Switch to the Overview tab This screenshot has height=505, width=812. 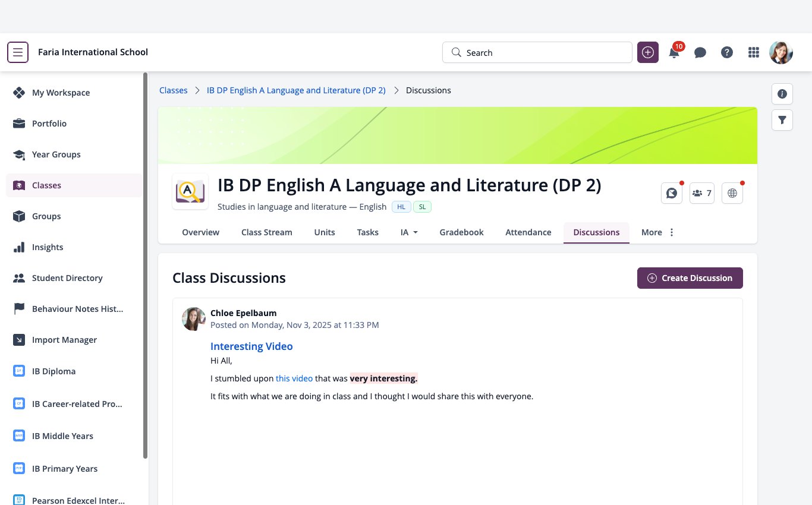click(200, 232)
